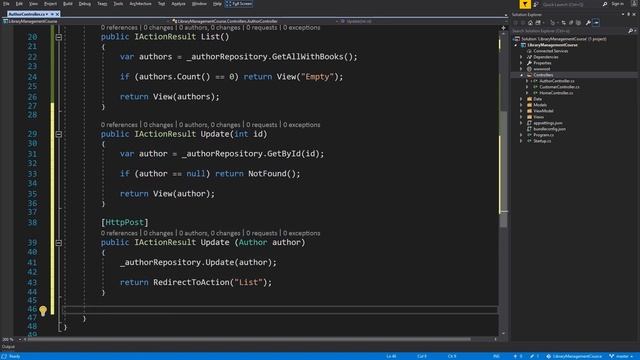
Task: Expand the ViewModel folder
Action: (x=521, y=111)
